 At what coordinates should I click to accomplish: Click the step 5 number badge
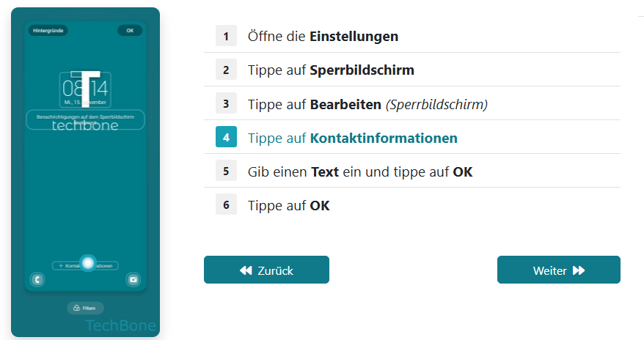[x=226, y=171]
